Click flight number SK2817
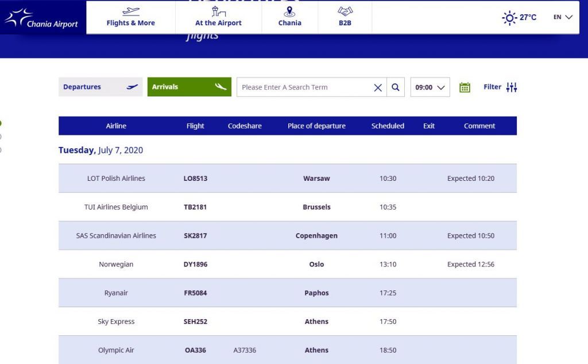588x364 pixels. (x=195, y=236)
